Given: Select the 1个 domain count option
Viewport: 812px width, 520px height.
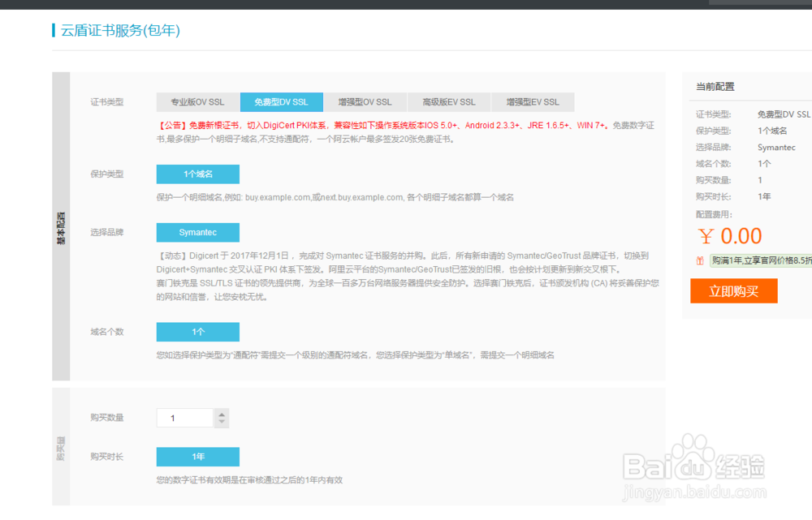Looking at the screenshot, I should (x=198, y=332).
